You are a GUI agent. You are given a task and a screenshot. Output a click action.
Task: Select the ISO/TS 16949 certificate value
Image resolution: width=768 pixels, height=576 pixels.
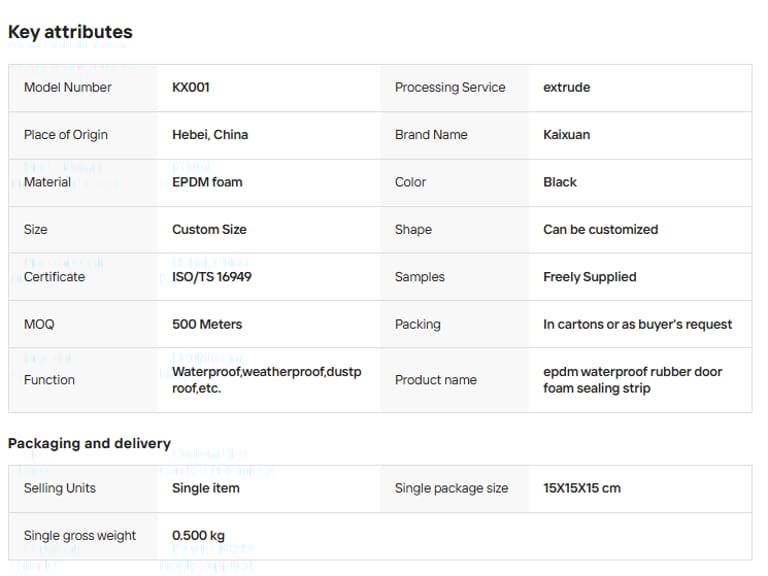click(x=212, y=277)
